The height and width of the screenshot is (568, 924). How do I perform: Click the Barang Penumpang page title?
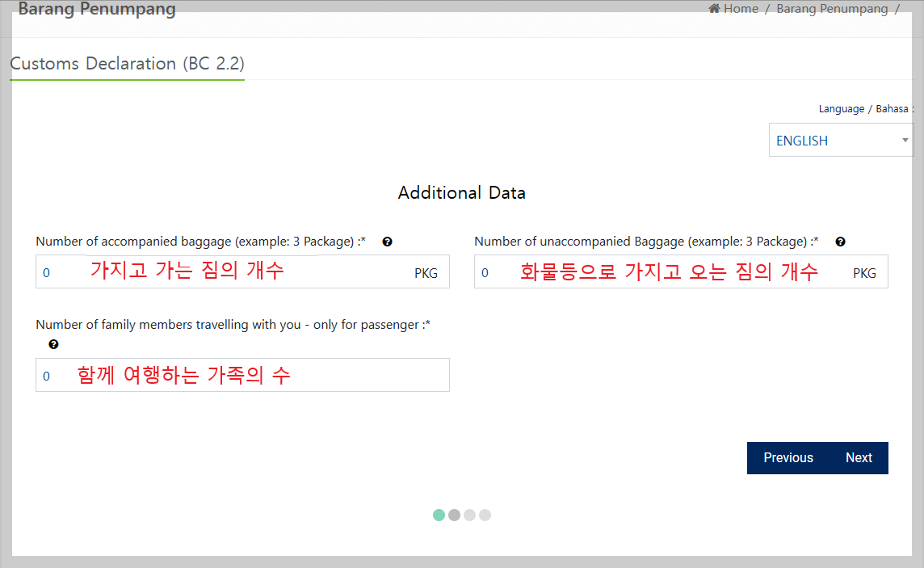tap(97, 9)
